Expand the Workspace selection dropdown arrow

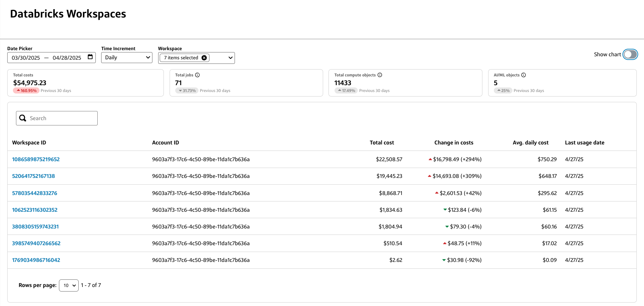coord(230,58)
